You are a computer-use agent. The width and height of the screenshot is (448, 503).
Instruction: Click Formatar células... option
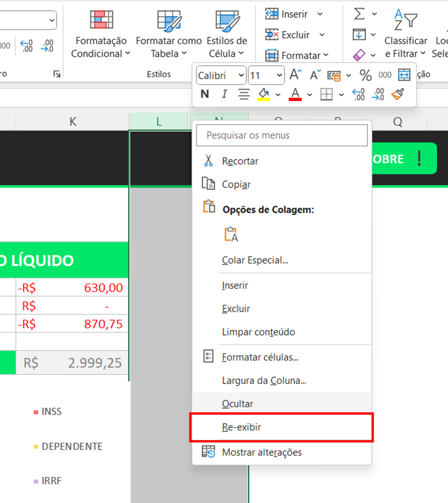click(282, 357)
